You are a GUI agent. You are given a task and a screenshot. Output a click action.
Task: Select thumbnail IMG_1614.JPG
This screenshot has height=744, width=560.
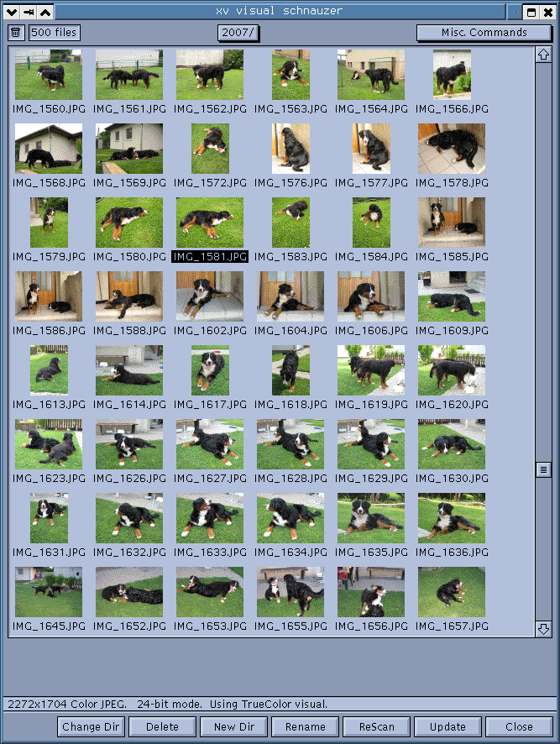tap(129, 370)
